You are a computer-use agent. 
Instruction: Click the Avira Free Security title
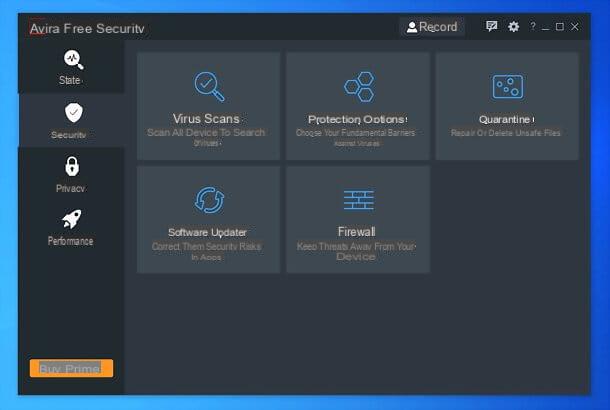pos(87,28)
